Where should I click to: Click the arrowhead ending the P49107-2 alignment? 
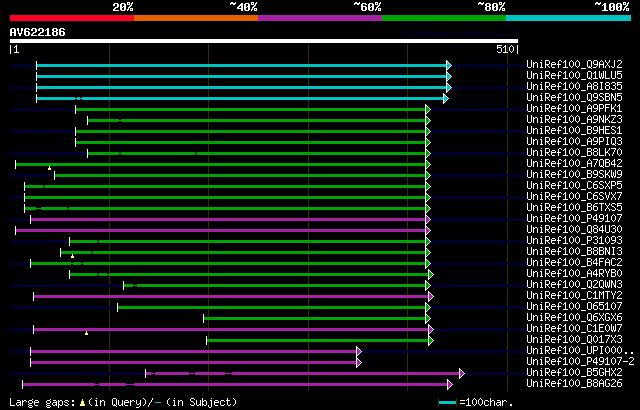(359, 363)
